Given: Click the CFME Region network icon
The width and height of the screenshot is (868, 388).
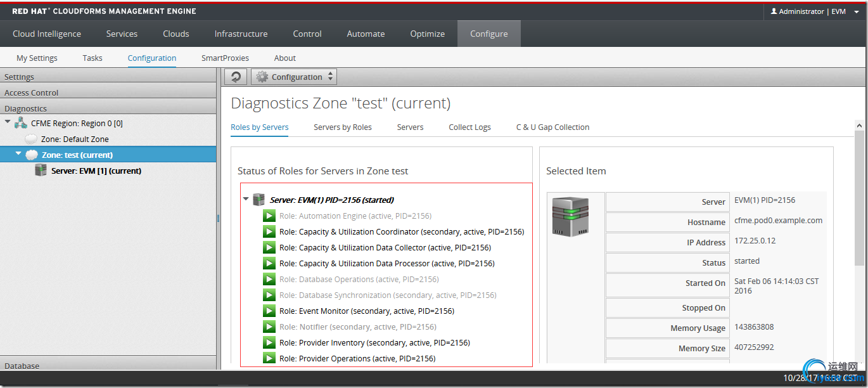Looking at the screenshot, I should pos(21,123).
